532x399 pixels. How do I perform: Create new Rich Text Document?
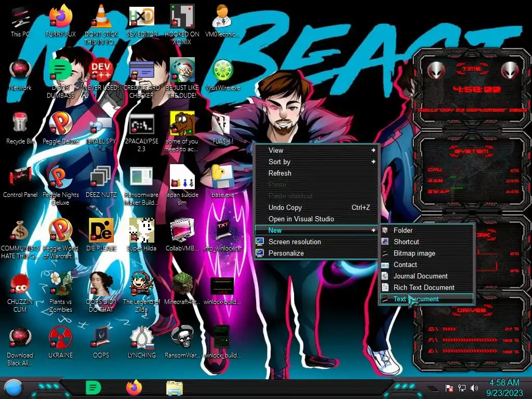pos(427,288)
